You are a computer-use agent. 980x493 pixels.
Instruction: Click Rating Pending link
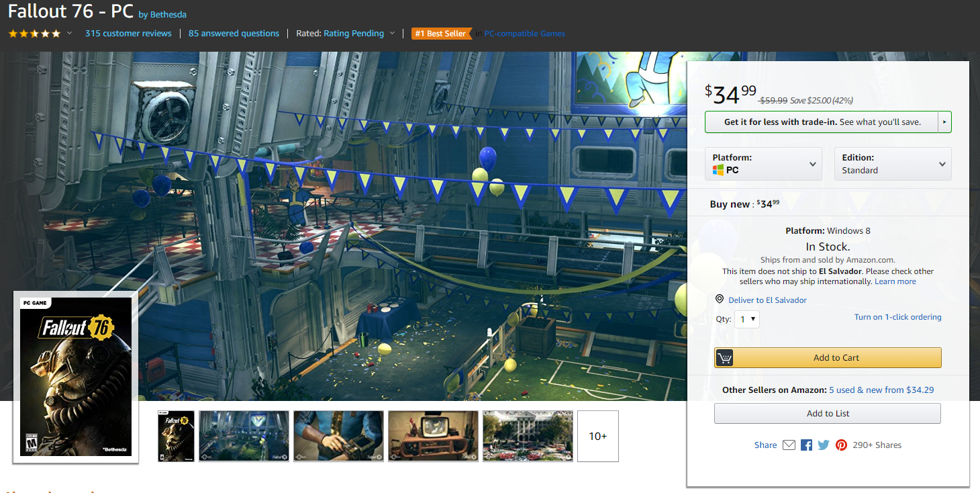click(354, 34)
